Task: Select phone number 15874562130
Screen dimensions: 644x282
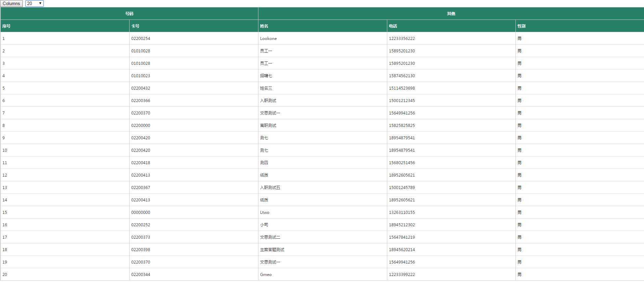Action: pos(402,76)
